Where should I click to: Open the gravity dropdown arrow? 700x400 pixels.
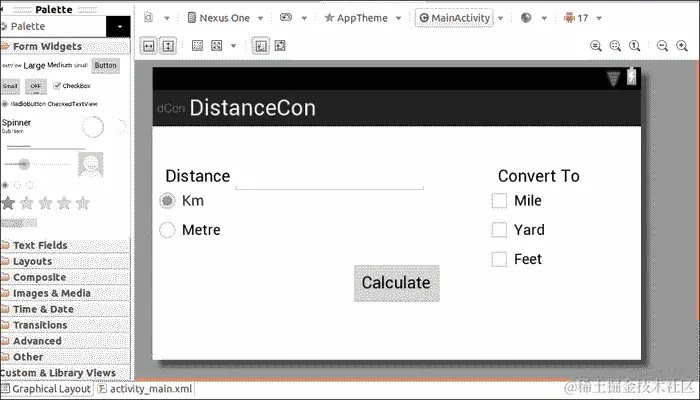coord(233,46)
